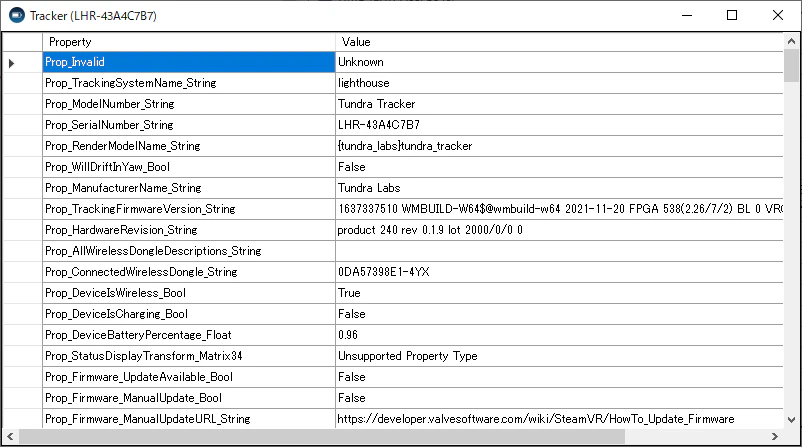
Task: Select the Prop_DeviceIsWireless_Bool cell
Action: point(189,293)
